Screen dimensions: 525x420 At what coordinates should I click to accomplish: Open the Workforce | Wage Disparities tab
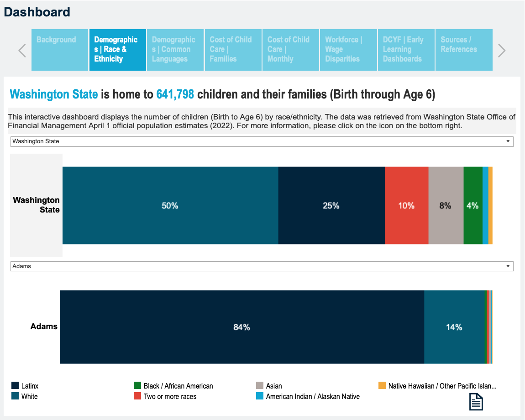[x=349, y=50]
